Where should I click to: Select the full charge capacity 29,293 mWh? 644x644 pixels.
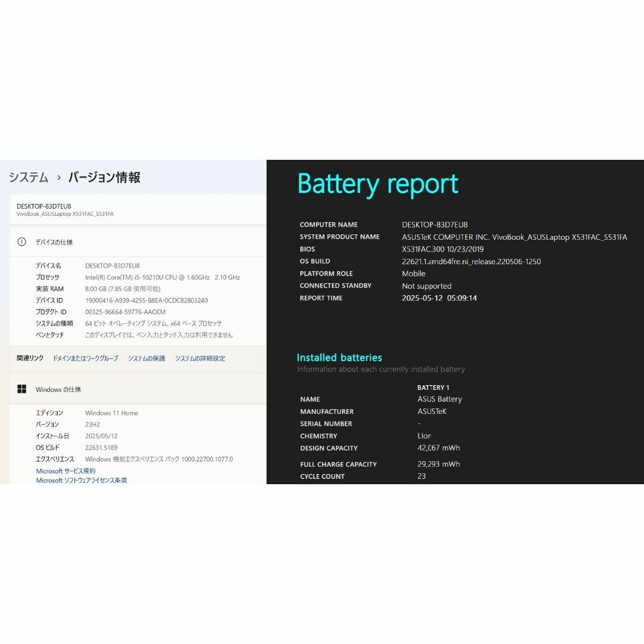coord(439,464)
